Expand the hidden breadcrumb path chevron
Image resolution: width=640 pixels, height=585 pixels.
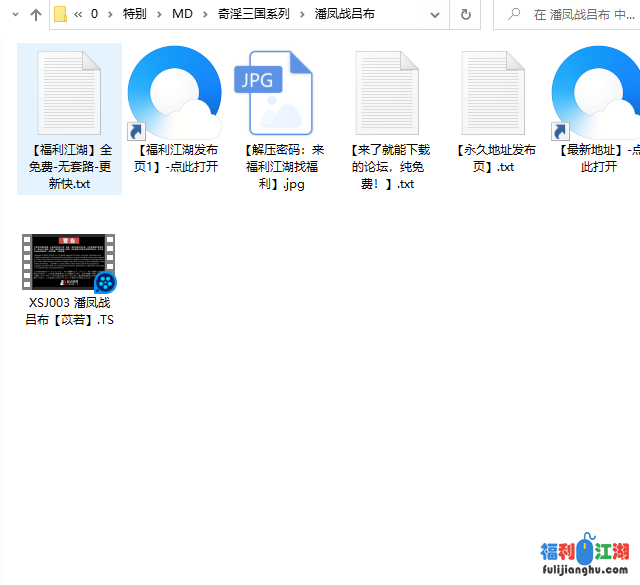[78, 15]
